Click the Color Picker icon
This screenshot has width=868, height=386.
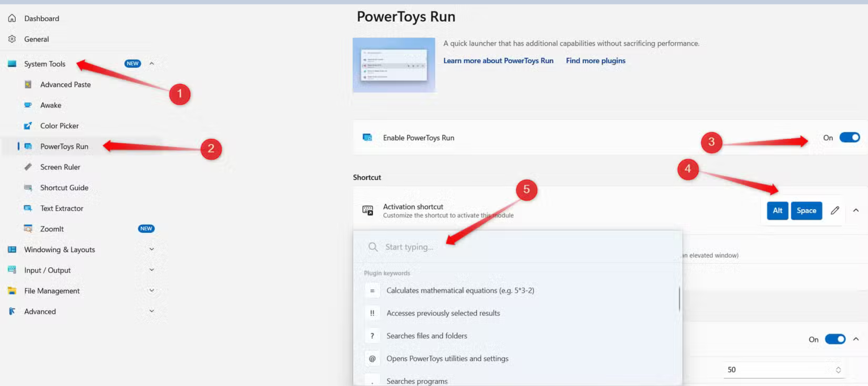coord(28,126)
